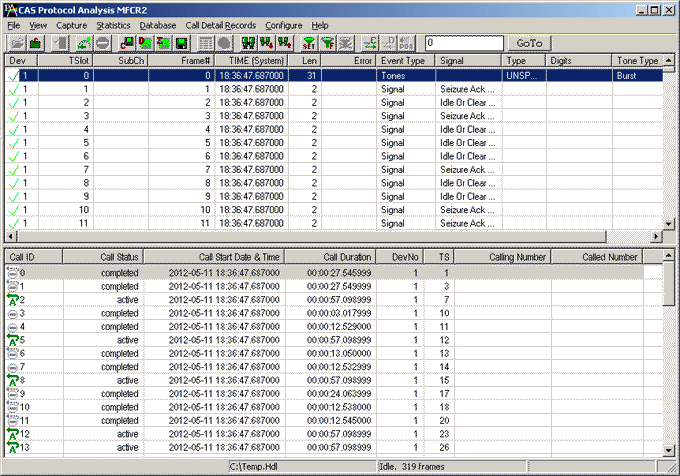Click the 'Idle, 319 frames' status text
Screen dimensions: 680x476
412,466
